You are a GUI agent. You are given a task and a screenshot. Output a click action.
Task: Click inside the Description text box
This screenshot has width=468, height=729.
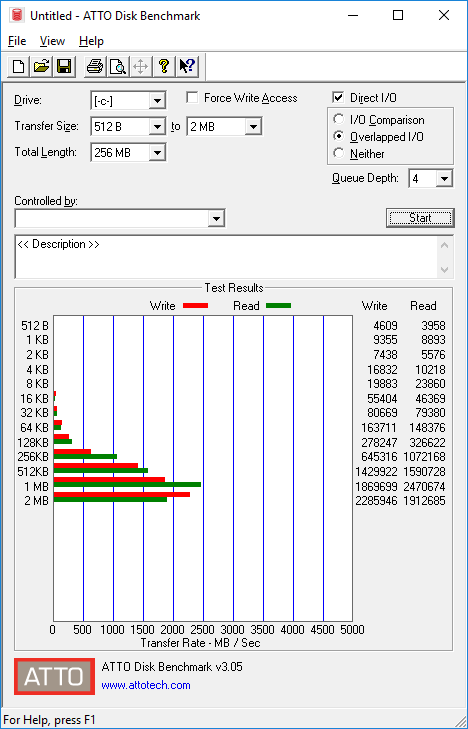226,257
